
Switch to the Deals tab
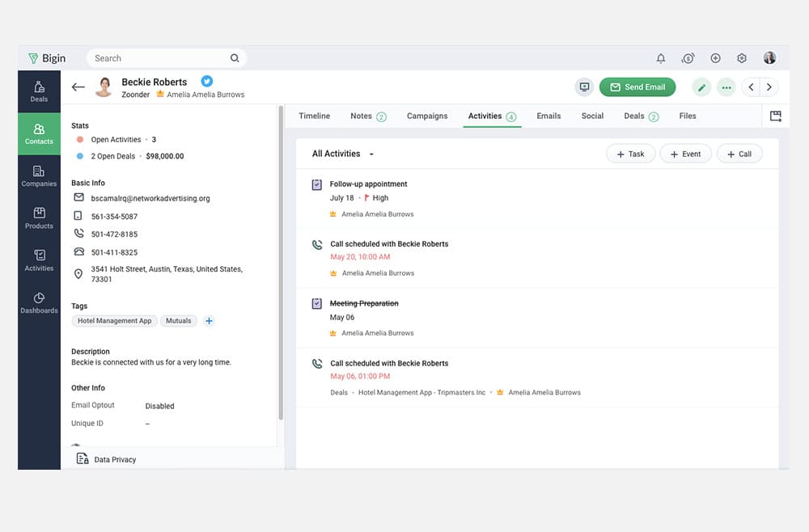tap(642, 116)
